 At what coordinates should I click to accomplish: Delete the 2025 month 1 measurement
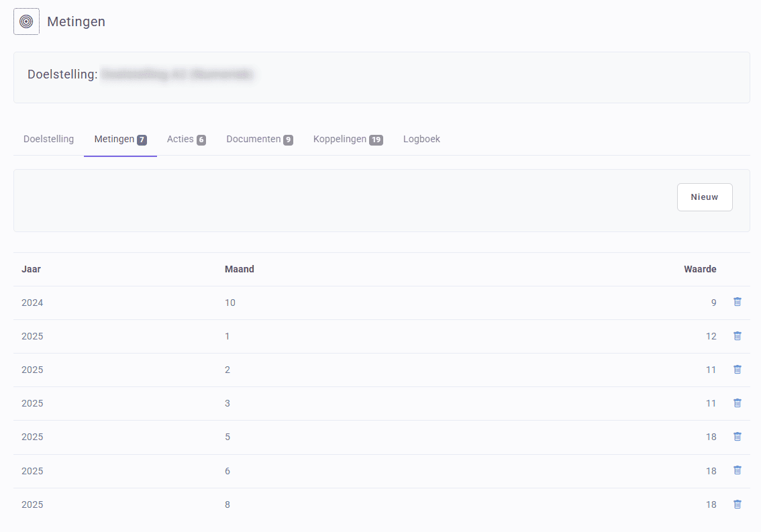(x=738, y=336)
